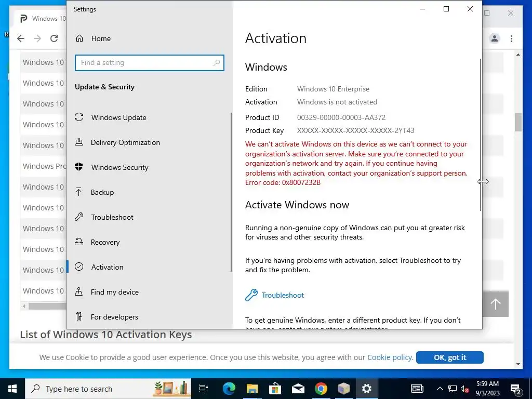Open the Cookie policy link

pos(390,357)
